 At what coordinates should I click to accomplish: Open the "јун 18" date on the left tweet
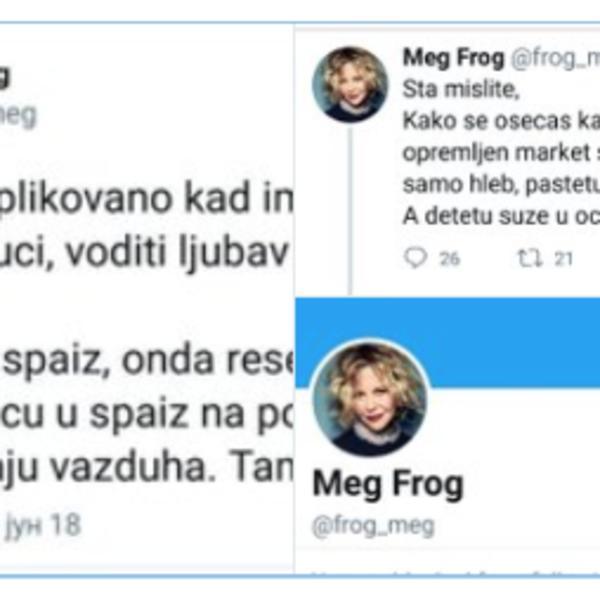tap(43, 525)
